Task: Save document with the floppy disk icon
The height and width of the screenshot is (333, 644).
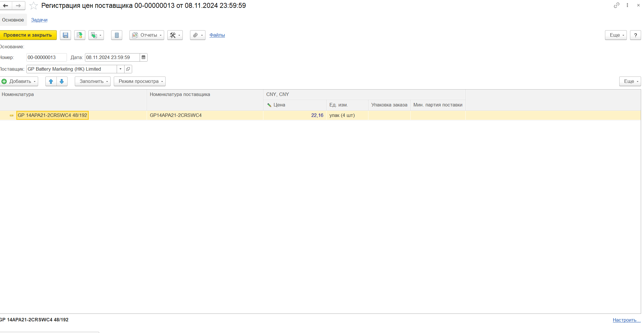Action: (x=65, y=35)
